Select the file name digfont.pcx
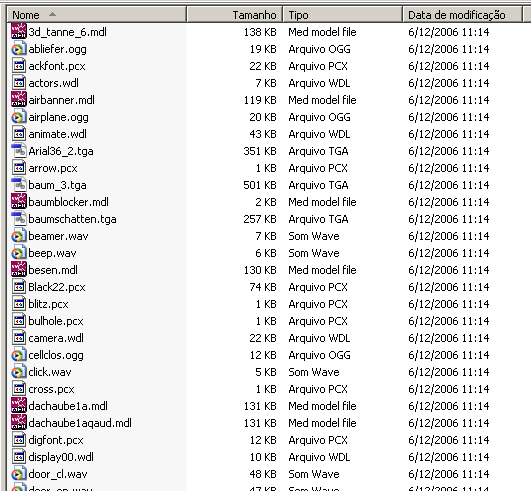 (56, 440)
